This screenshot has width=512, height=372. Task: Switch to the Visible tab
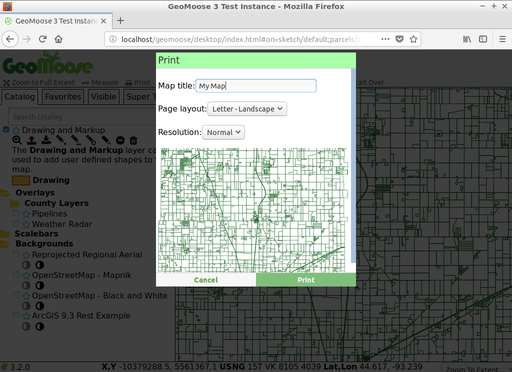pyautogui.click(x=104, y=97)
